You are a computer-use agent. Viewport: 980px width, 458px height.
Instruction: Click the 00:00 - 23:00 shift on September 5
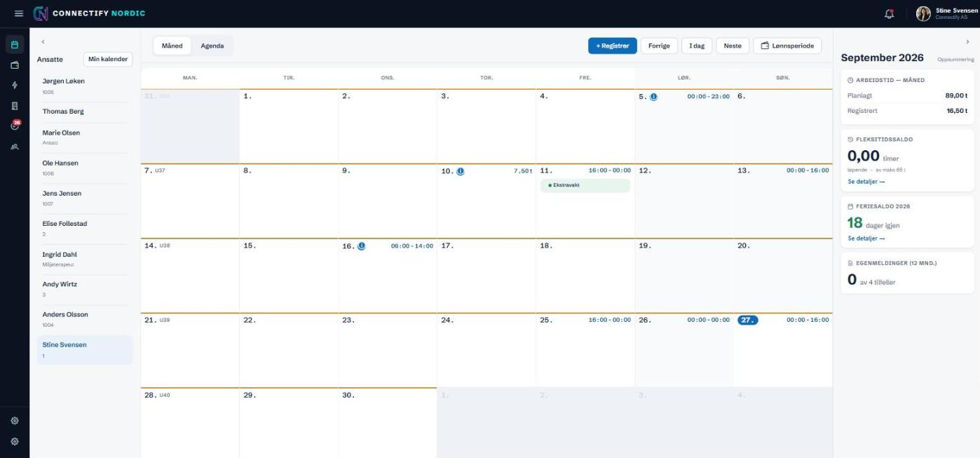coord(708,97)
